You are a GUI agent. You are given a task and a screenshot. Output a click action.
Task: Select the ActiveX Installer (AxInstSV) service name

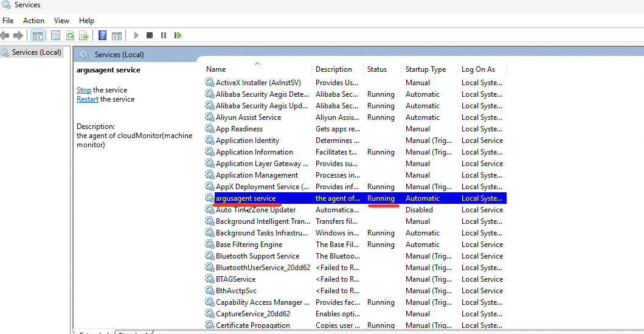258,83
